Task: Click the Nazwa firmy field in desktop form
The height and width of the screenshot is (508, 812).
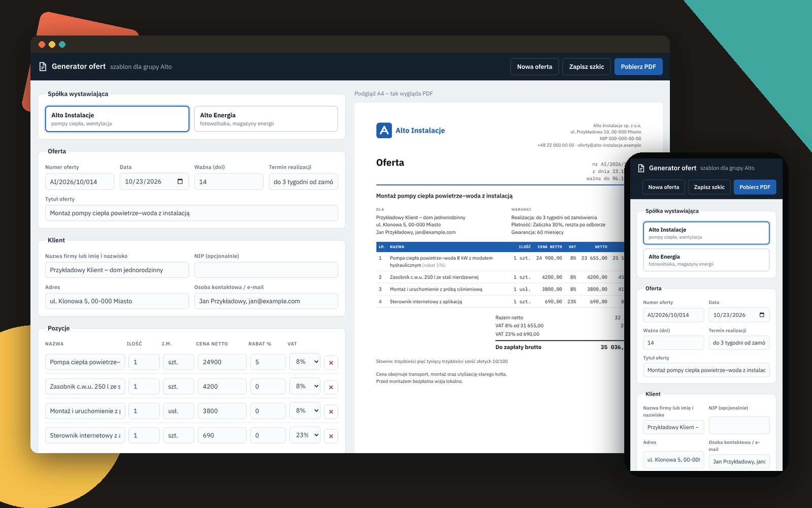Action: pyautogui.click(x=117, y=270)
